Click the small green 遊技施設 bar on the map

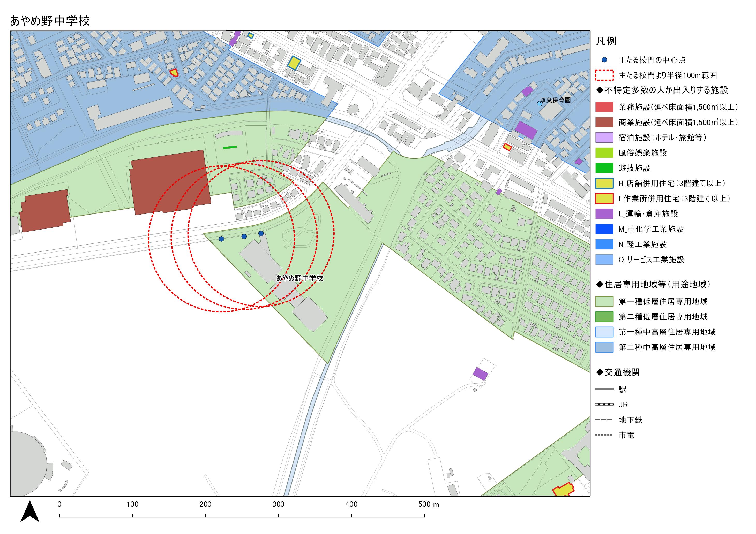coord(230,147)
